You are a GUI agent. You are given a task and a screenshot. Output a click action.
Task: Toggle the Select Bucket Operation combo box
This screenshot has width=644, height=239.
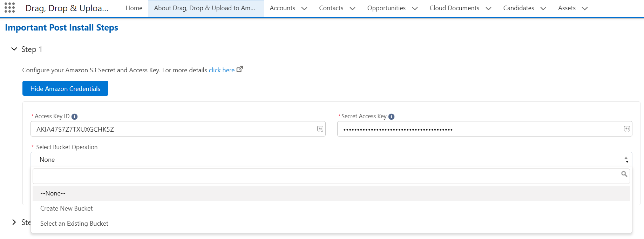331,159
